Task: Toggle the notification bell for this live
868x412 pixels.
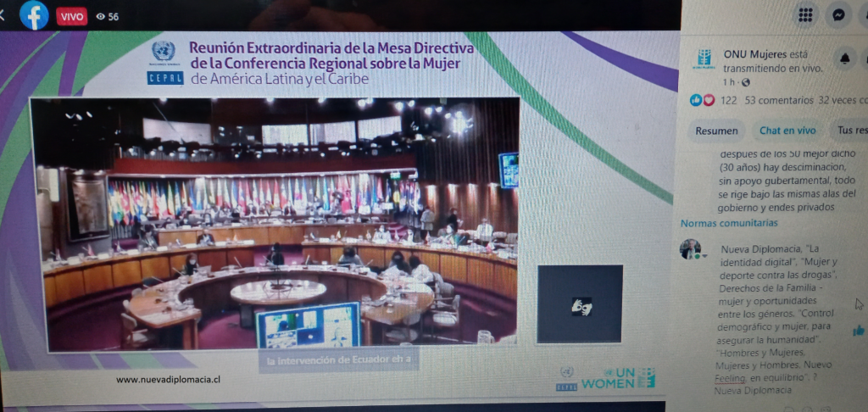Action: (845, 58)
